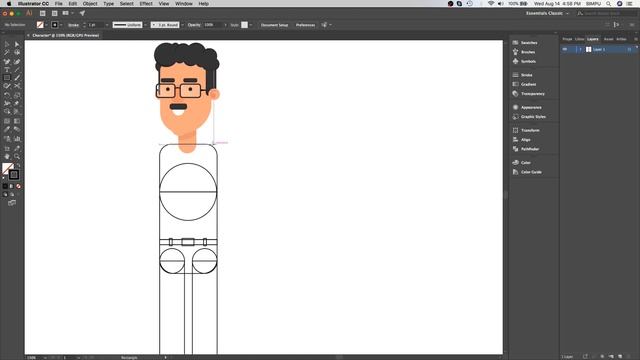
Task: Open the Object menu
Action: point(90,4)
